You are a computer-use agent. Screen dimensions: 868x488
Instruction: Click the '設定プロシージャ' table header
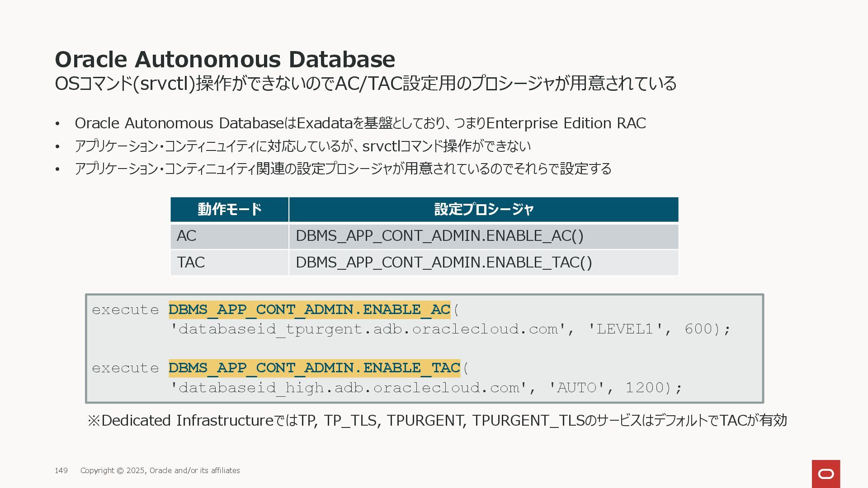(x=484, y=209)
